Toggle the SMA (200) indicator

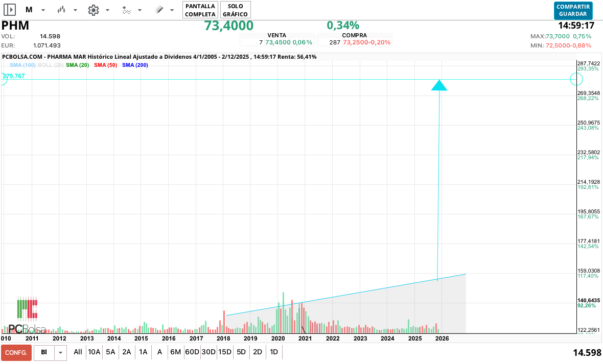pyautogui.click(x=135, y=65)
